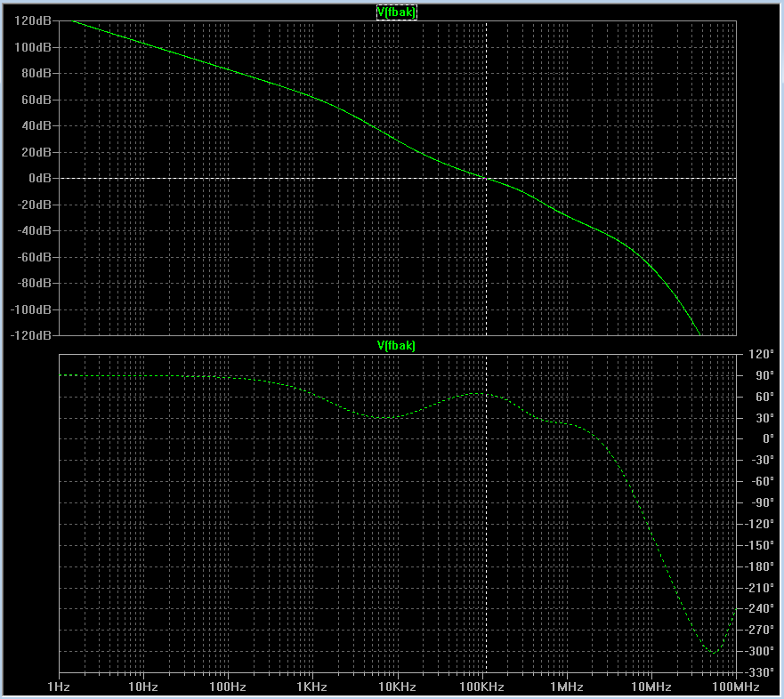Click the 100KHz frequency axis label
This screenshot has height=699, width=784.
click(x=482, y=687)
